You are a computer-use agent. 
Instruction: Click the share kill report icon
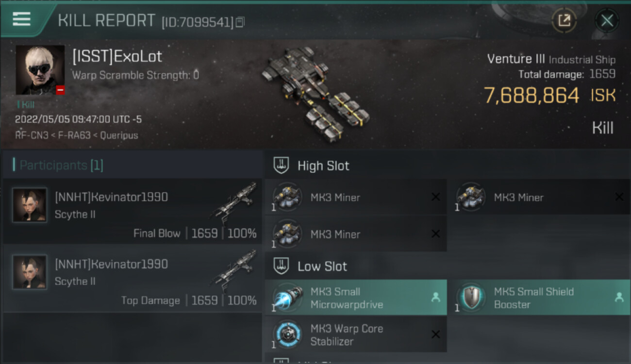564,20
